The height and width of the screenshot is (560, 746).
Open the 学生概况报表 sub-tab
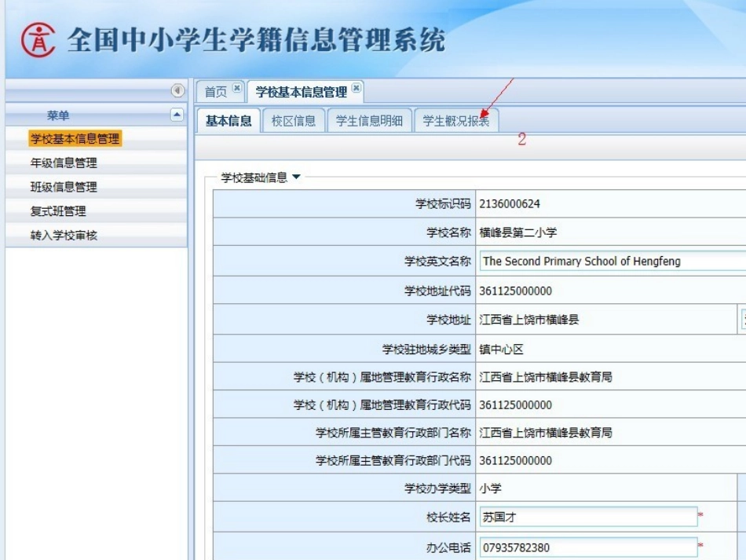pos(455,121)
